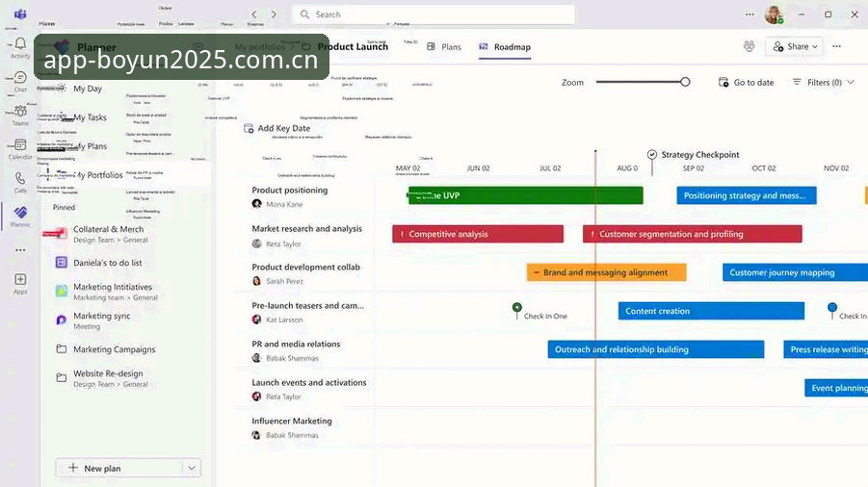Open the Calls phone icon

pos(20,182)
